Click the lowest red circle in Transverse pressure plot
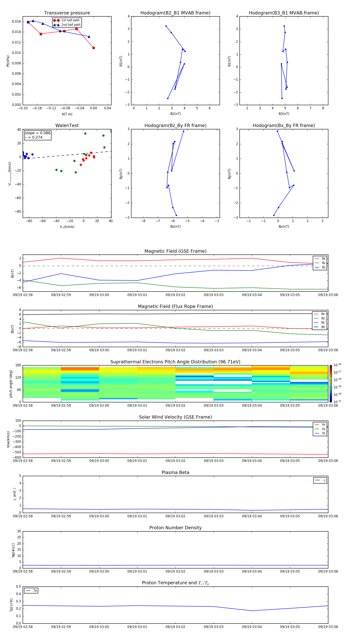Image resolution: width=351 pixels, height=644 pixels. 94,48
